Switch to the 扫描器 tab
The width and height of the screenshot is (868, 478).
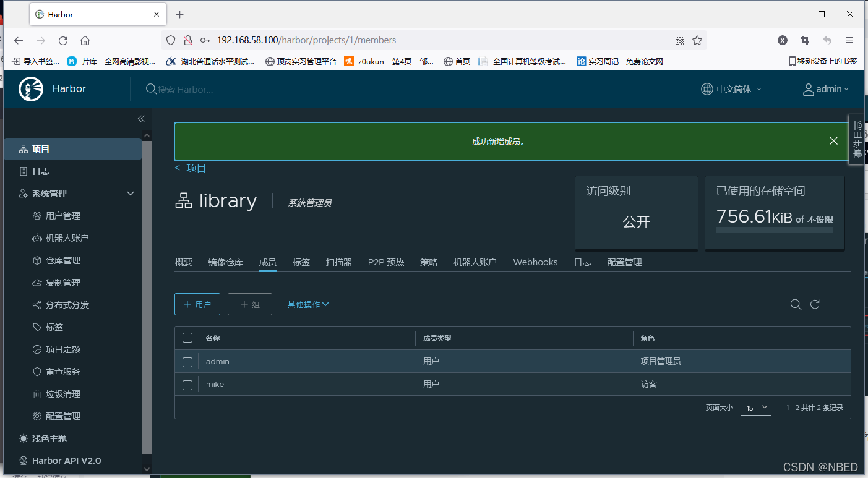(339, 262)
